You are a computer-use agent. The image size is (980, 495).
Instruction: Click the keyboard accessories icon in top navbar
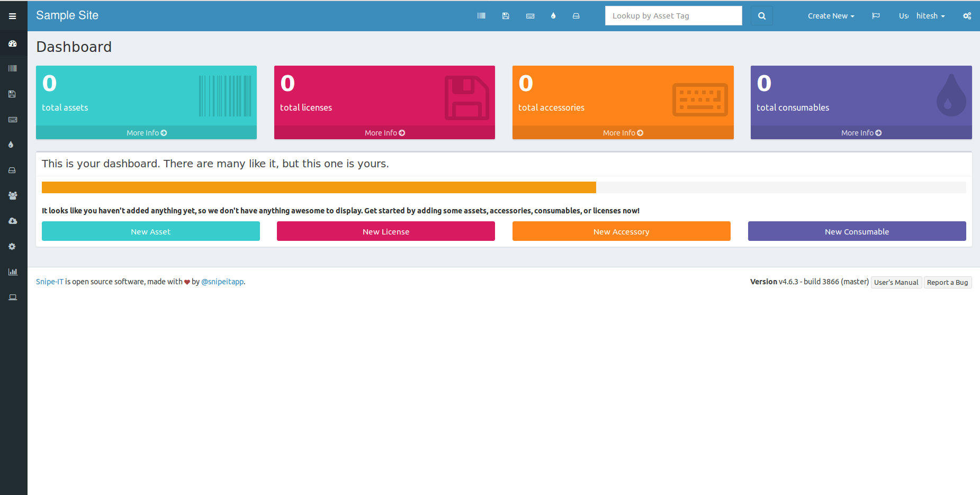click(530, 16)
